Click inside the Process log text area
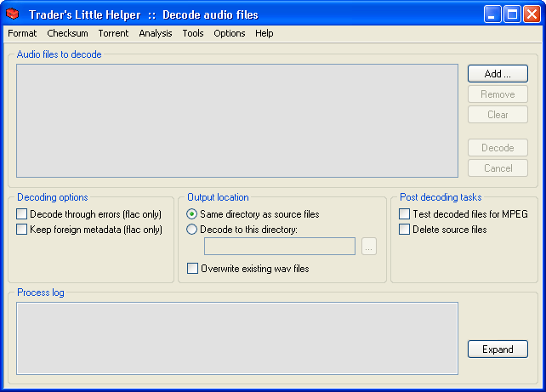 237,338
